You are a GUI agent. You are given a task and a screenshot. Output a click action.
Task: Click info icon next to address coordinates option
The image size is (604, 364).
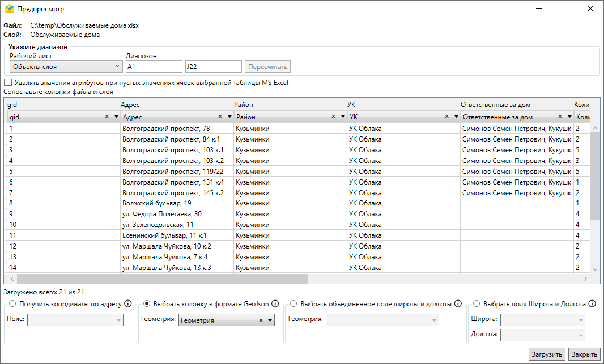pos(128,304)
